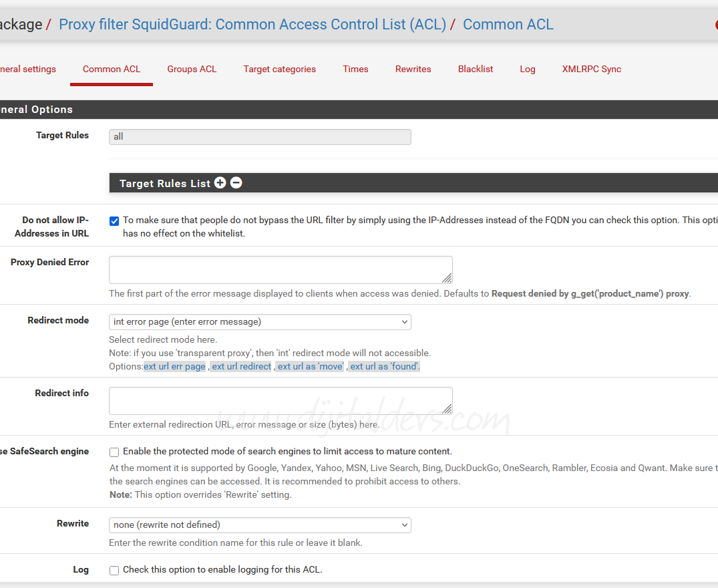Viewport: 718px width, 588px height.
Task: Open the Proxy filter SquidGuard breadcrumb link
Action: 252,25
